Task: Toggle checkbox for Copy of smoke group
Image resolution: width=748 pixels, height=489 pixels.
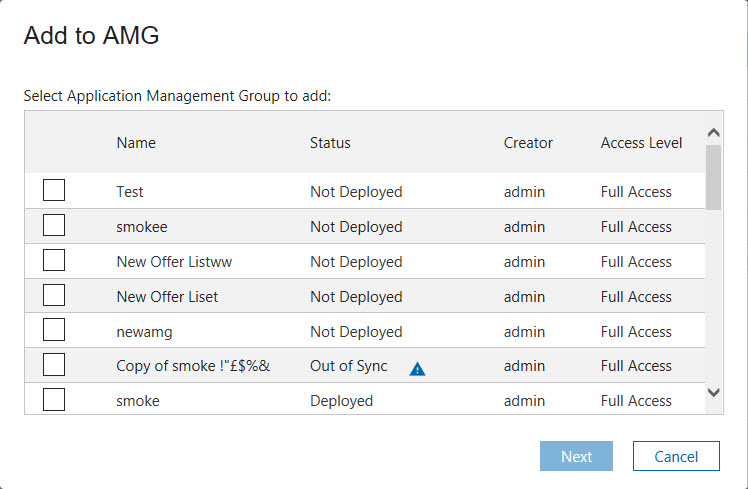Action: coord(54,366)
